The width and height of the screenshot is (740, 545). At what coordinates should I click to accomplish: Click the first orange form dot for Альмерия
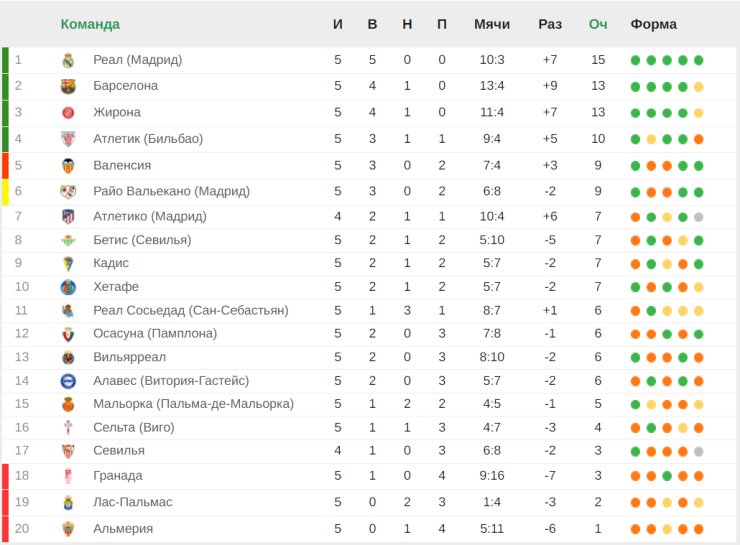pos(635,529)
